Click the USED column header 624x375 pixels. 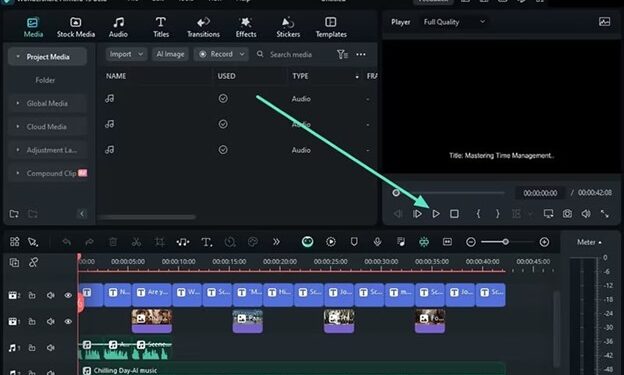pos(226,76)
